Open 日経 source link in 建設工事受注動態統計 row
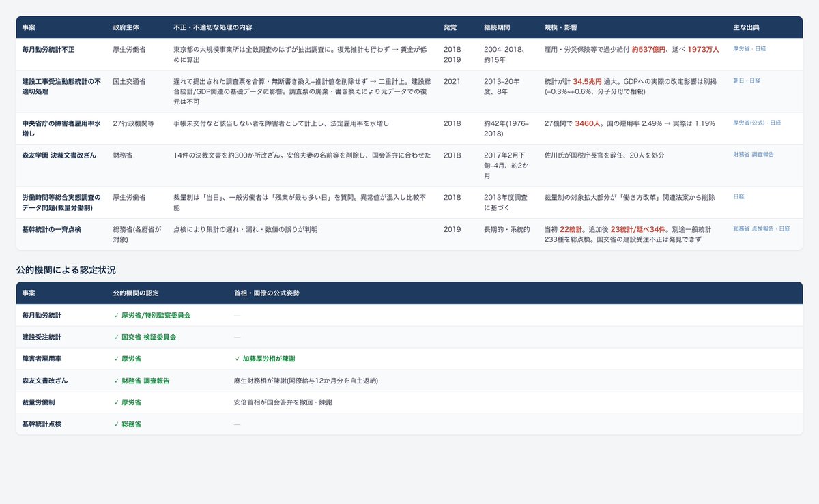Image resolution: width=819 pixels, height=504 pixels. coord(754,80)
